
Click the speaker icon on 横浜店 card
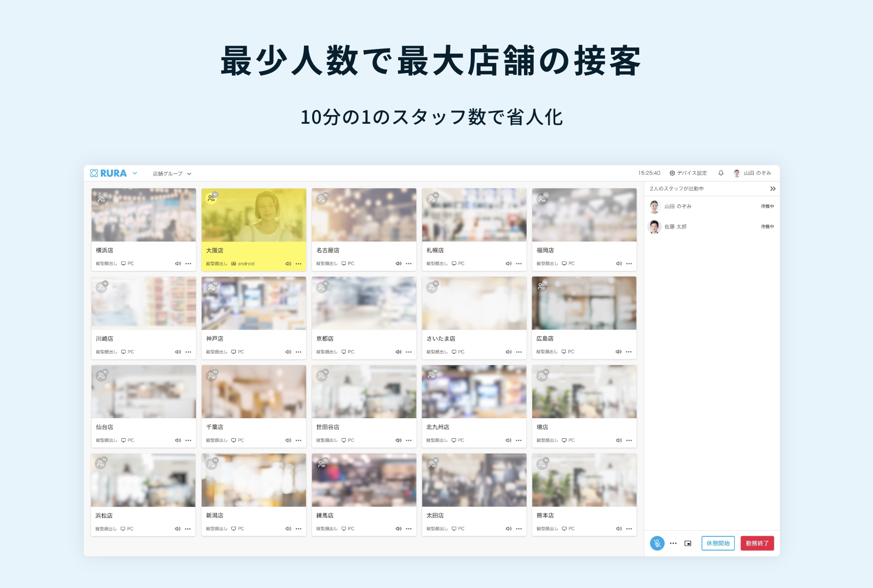(178, 264)
